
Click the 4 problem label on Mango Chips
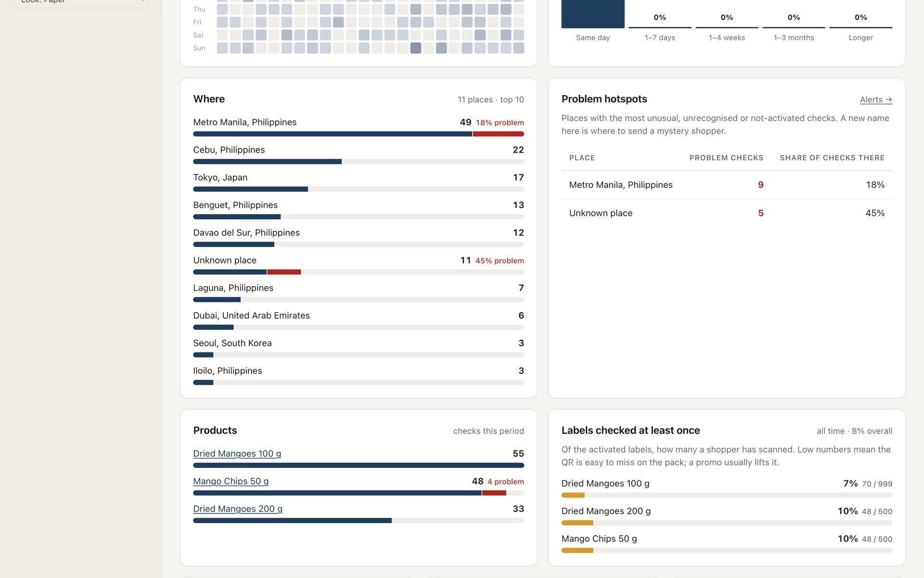[506, 482]
